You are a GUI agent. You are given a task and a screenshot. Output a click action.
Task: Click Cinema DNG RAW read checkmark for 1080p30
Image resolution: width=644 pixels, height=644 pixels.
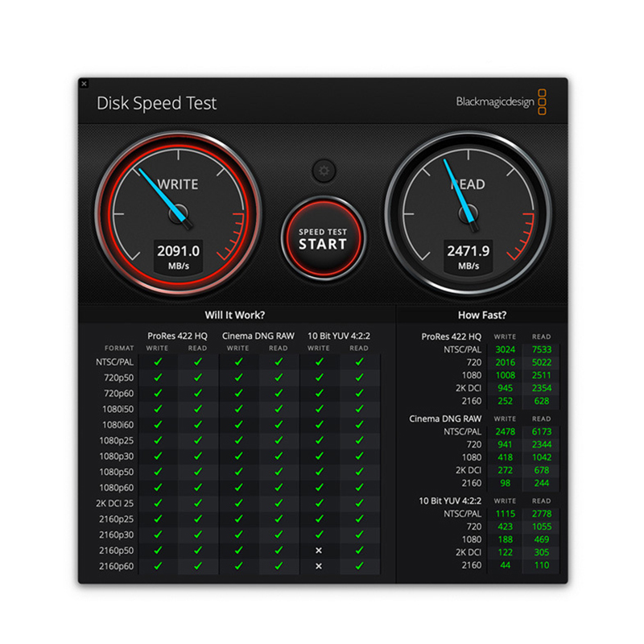[279, 456]
